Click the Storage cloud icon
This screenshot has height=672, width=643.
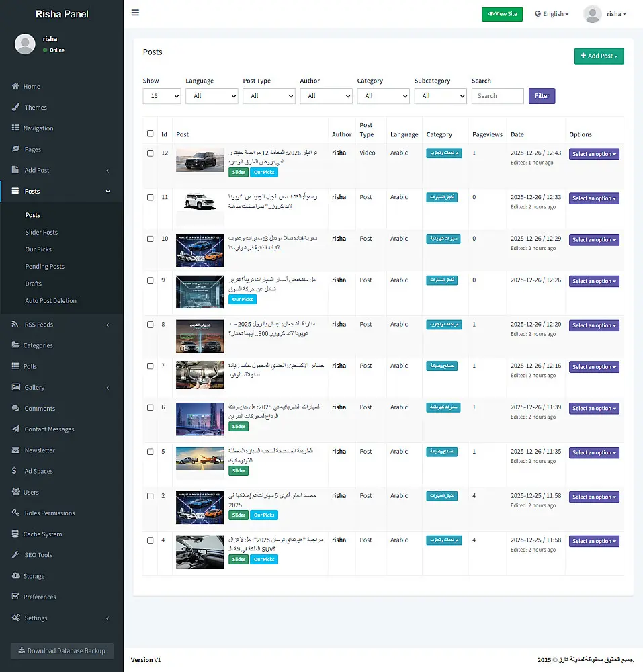(x=15, y=576)
